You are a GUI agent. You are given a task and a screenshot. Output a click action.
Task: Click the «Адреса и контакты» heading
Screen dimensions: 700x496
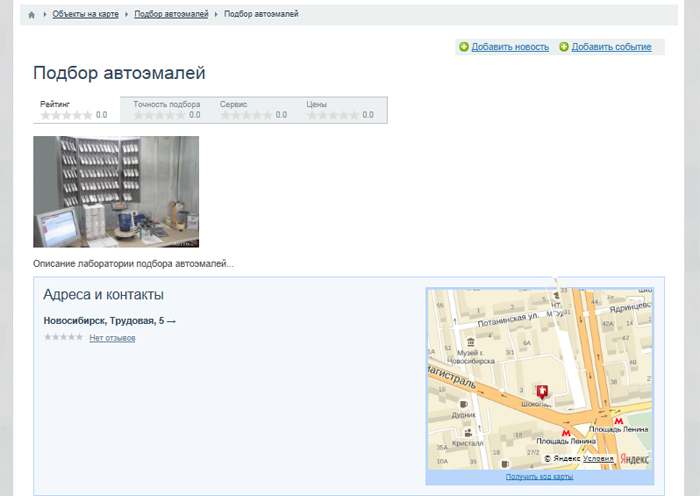104,295
